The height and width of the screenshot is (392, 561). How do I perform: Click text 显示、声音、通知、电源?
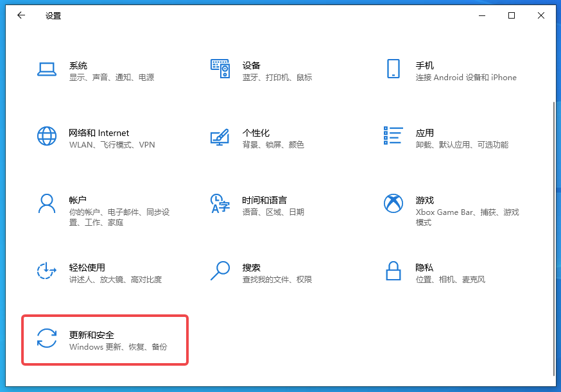point(112,78)
